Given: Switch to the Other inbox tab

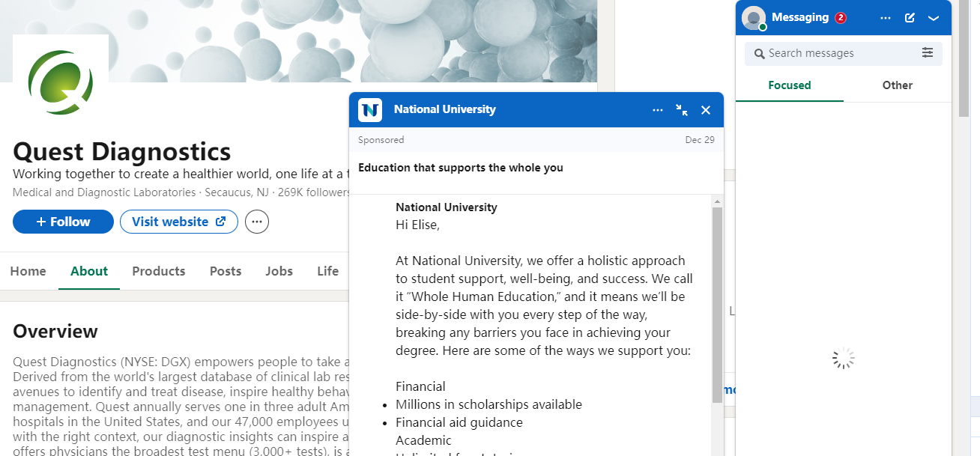Looking at the screenshot, I should 898,85.
